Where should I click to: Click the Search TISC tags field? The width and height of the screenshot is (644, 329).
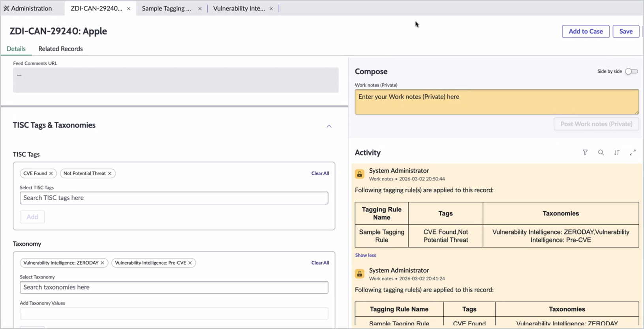pos(174,198)
